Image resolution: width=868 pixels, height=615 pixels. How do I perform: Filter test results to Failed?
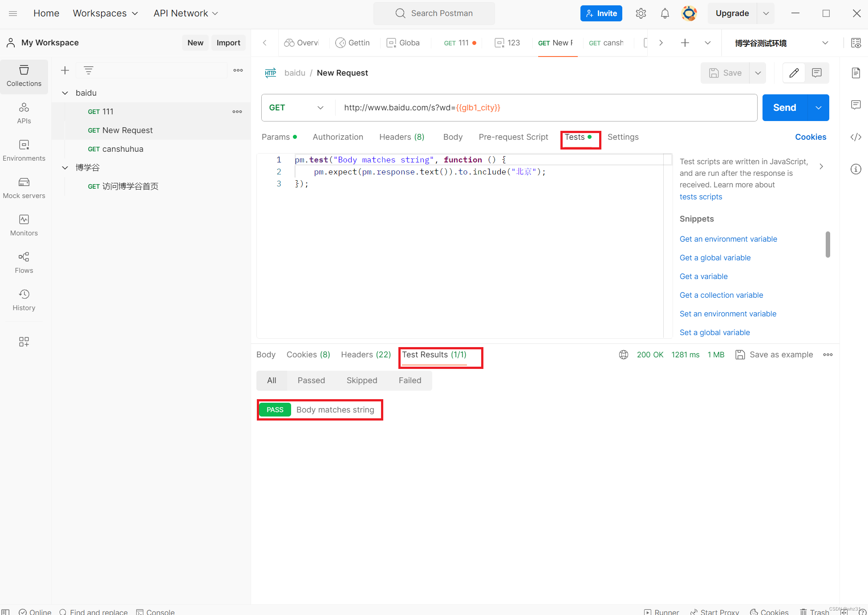click(410, 380)
